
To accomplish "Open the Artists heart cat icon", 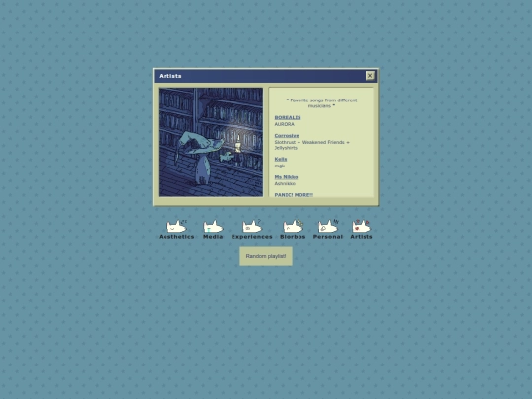I will 362,227.
